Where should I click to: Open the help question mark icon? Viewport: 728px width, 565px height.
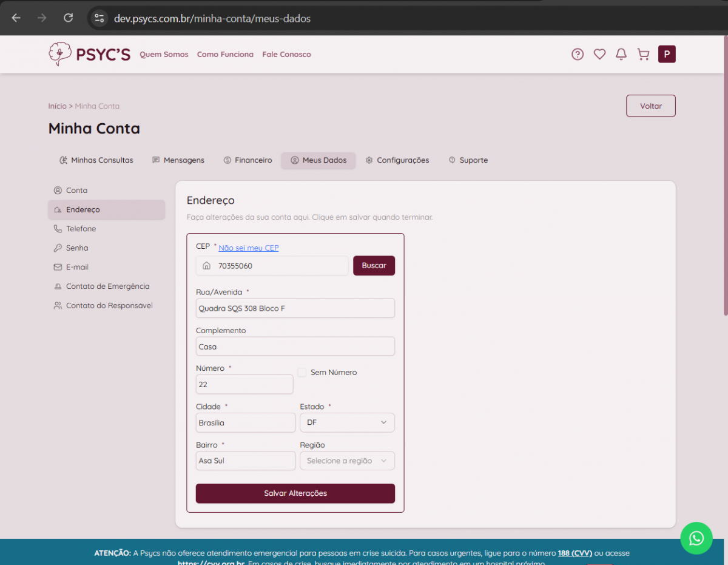[578, 55]
